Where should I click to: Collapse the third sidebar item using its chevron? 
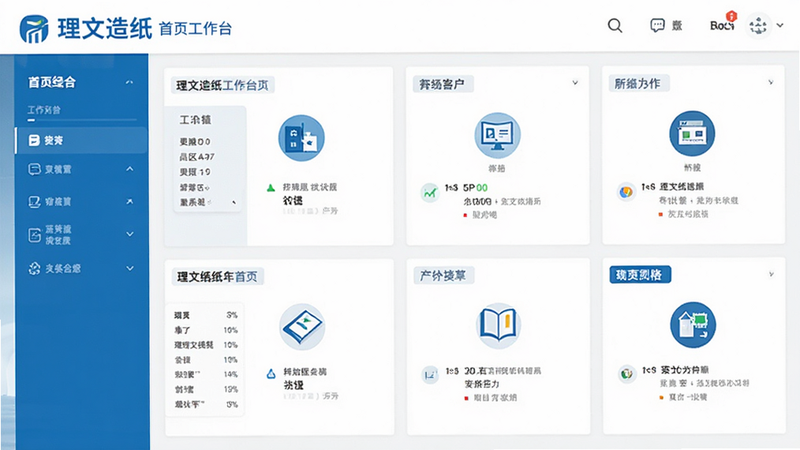point(130,202)
